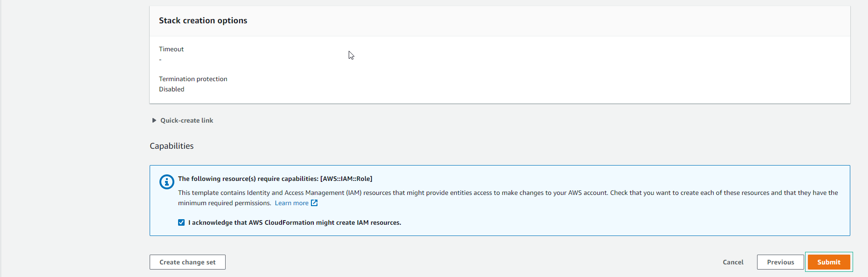Click the Stack creation options heading
Screen dimensions: 868x277
click(203, 21)
